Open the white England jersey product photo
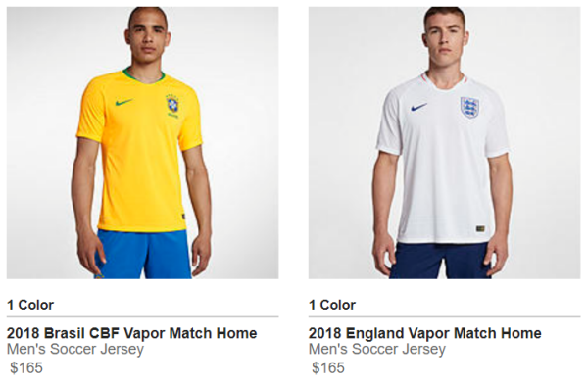This screenshot has height=387, width=588. point(444,143)
